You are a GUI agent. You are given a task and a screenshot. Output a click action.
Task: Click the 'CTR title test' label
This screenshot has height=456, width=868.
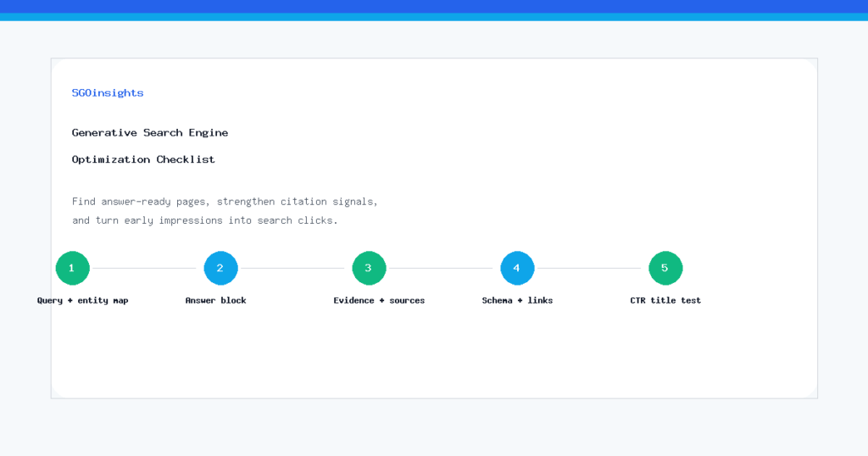click(665, 301)
